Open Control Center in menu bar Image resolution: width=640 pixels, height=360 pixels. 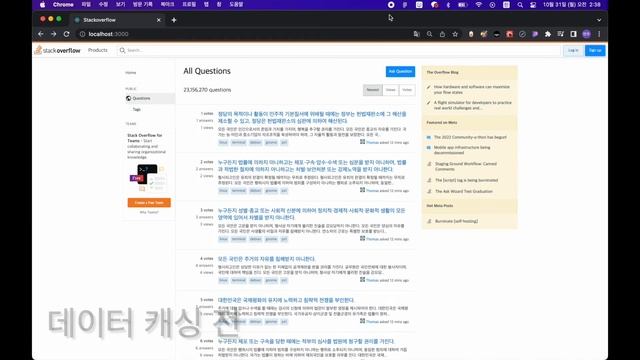point(533,5)
